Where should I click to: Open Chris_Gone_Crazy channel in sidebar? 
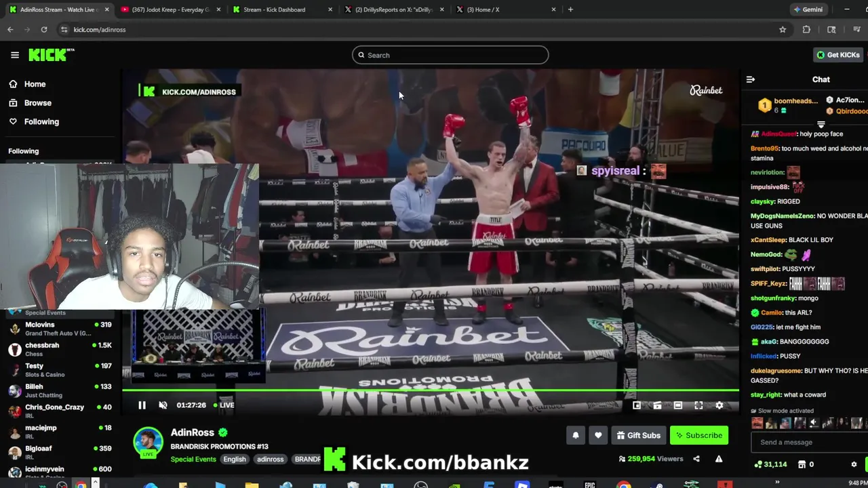[60, 411]
